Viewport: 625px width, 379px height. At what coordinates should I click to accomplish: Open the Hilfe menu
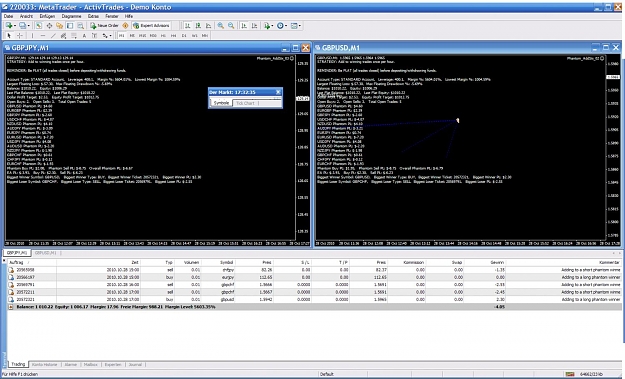click(129, 16)
